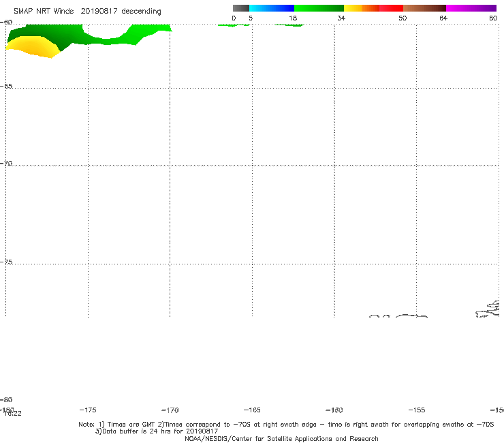Click the red segment of the color bar
The image size is (504, 443).
tap(391, 8)
